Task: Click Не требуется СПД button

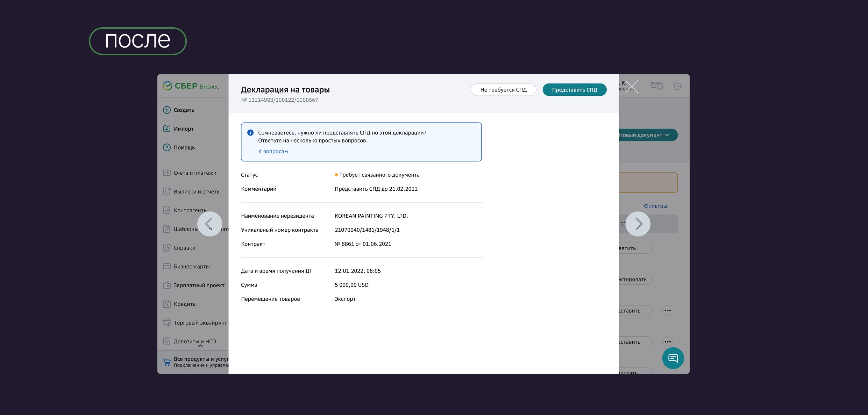Action: point(503,90)
